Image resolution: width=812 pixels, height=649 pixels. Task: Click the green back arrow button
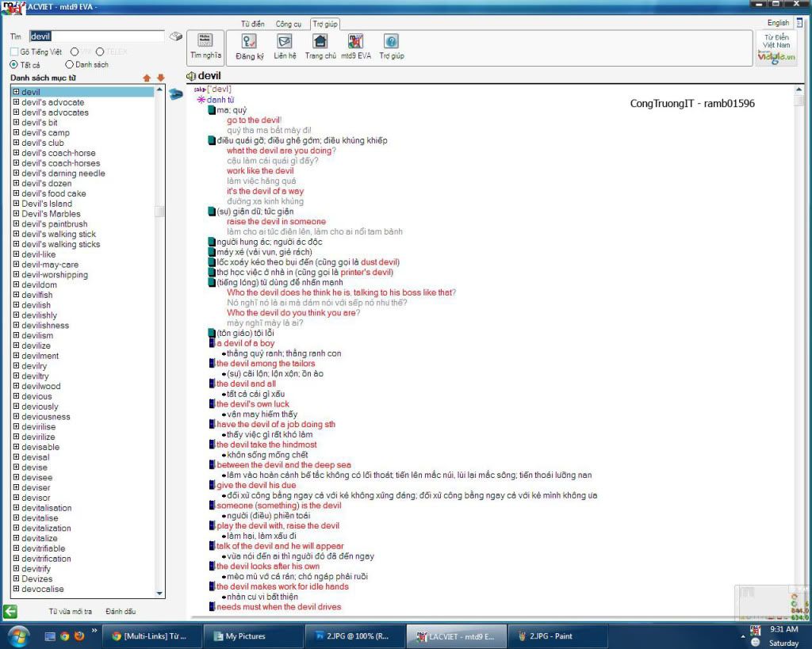[x=10, y=611]
